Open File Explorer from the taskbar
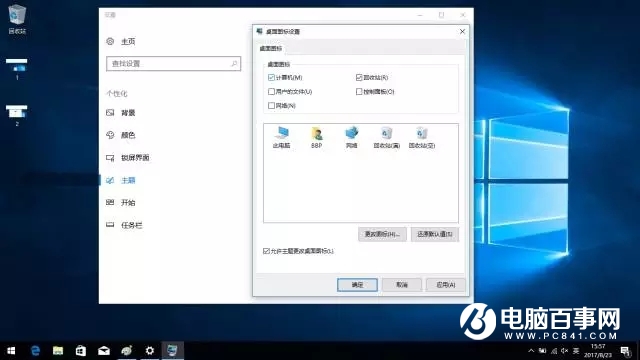Viewport: 640px width, 360px height. point(58,351)
